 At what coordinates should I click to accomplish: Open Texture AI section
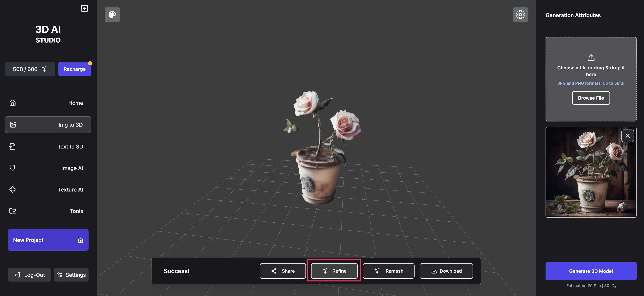(48, 189)
